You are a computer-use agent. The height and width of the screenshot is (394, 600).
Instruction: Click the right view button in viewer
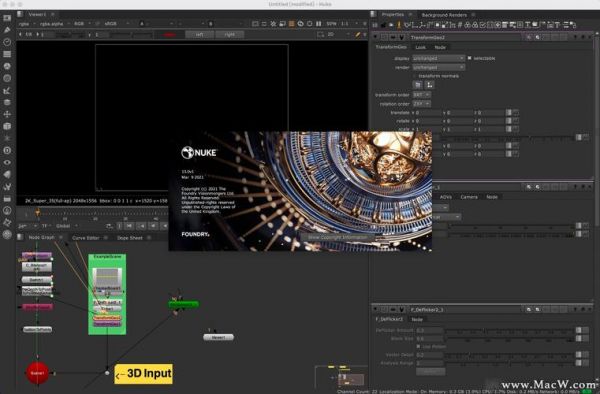230,34
